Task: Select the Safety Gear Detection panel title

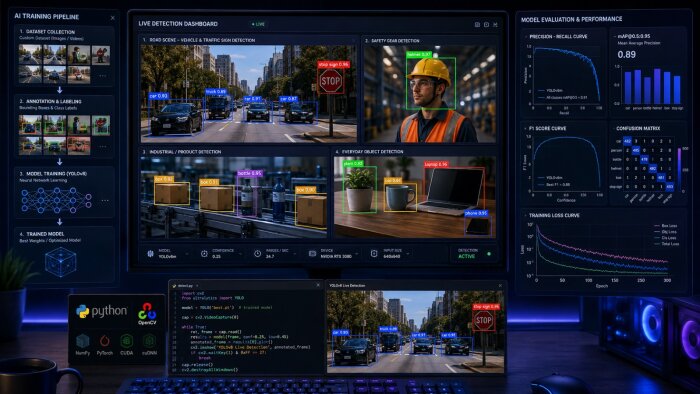Action: point(392,41)
